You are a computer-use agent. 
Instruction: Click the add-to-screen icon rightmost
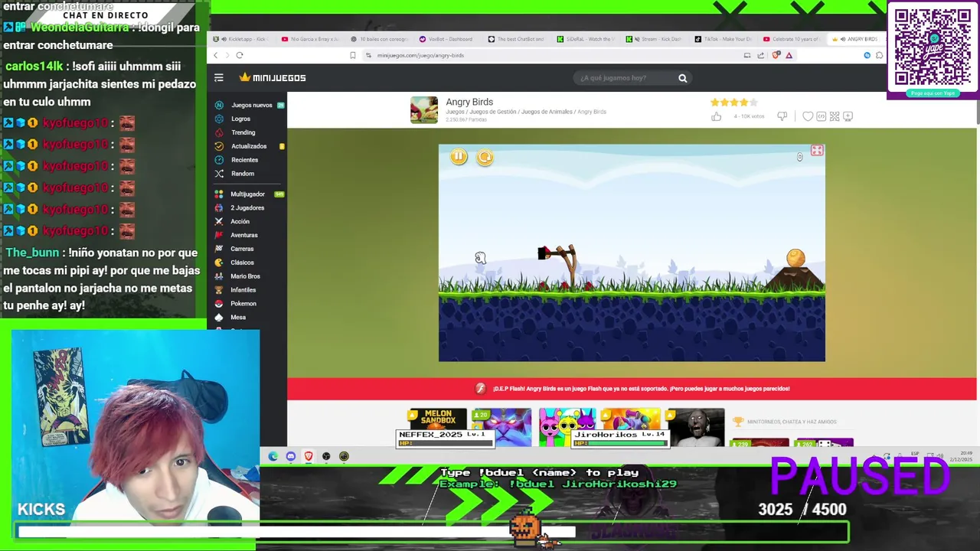point(848,116)
